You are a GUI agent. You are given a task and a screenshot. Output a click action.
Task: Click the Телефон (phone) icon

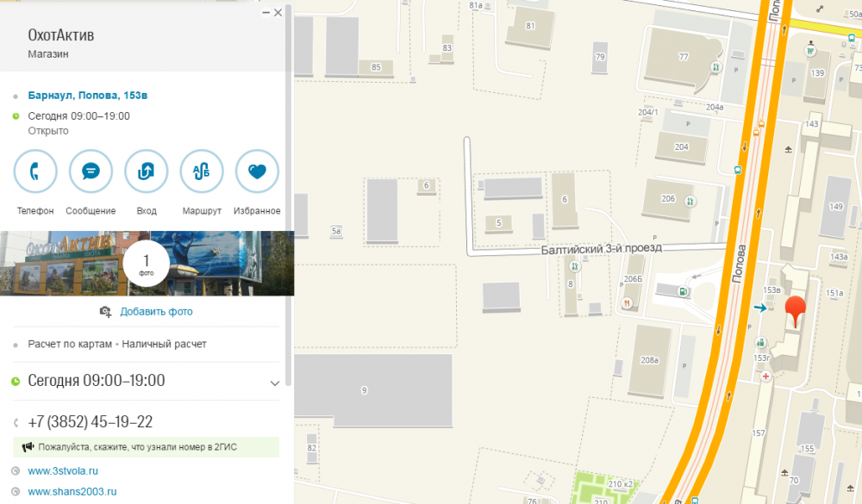point(35,171)
